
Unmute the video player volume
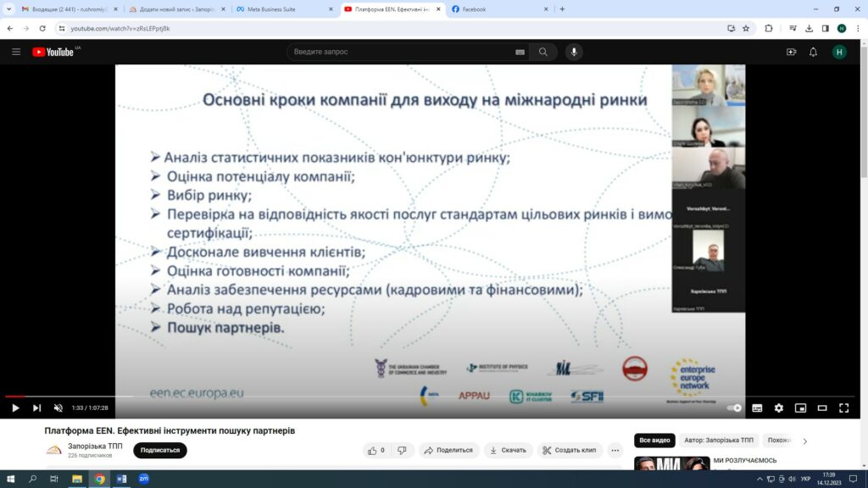click(58, 408)
